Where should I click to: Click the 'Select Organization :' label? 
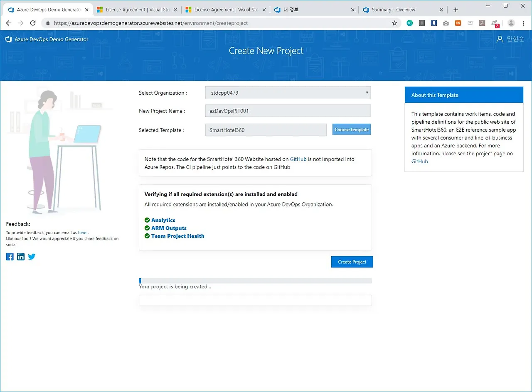163,93
